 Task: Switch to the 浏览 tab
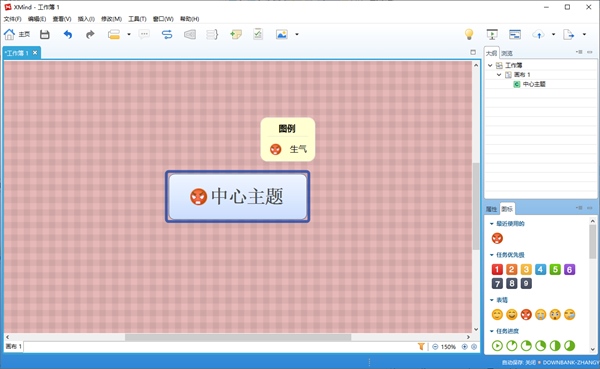507,53
